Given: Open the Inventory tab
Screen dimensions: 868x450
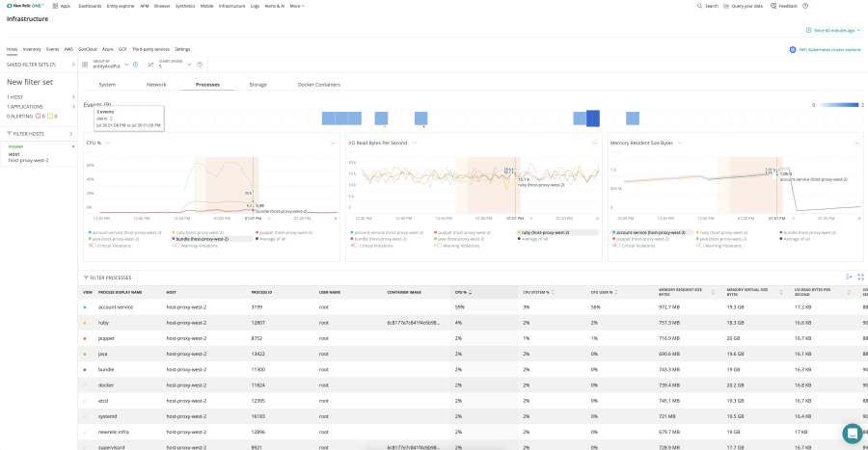Looking at the screenshot, I should 32,48.
